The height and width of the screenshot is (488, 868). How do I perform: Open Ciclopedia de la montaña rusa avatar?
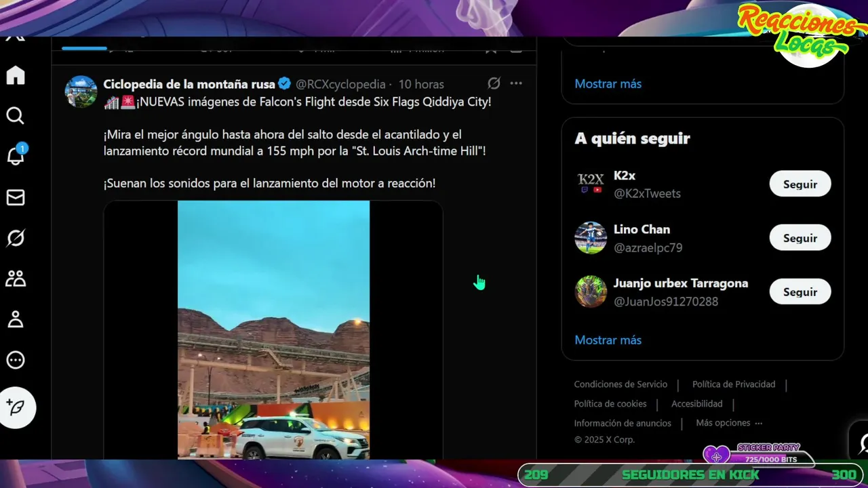point(81,91)
